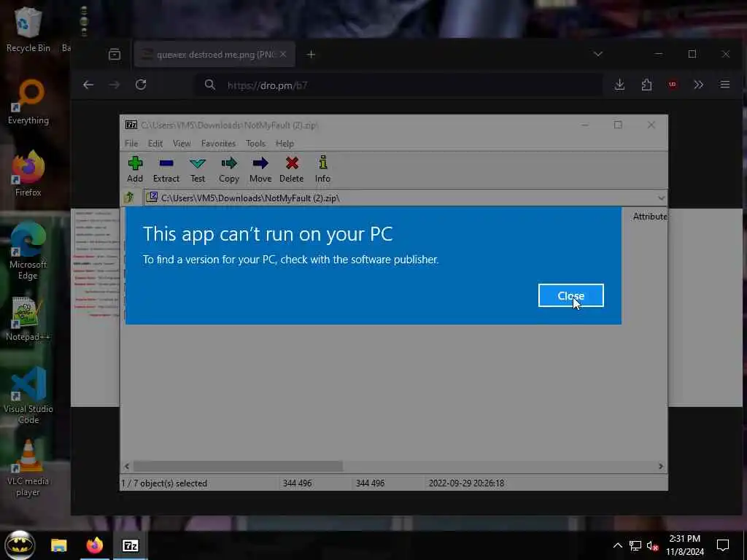The image size is (747, 560).
Task: List all Firefox tabs dropdown arrow
Action: (598, 54)
